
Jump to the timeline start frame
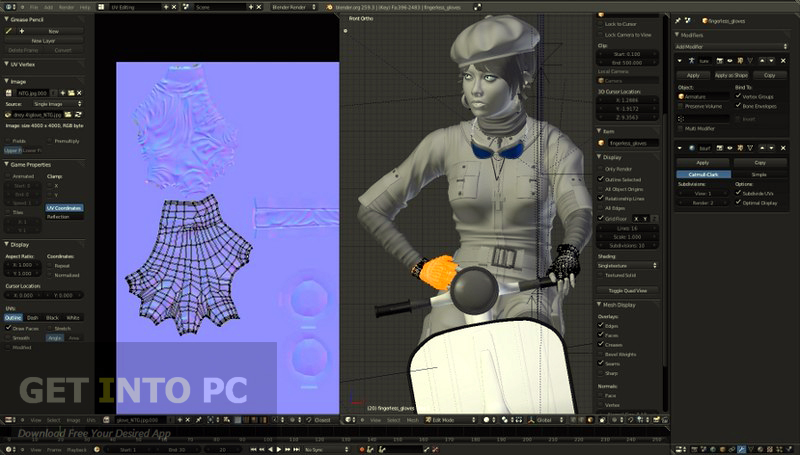click(x=254, y=449)
